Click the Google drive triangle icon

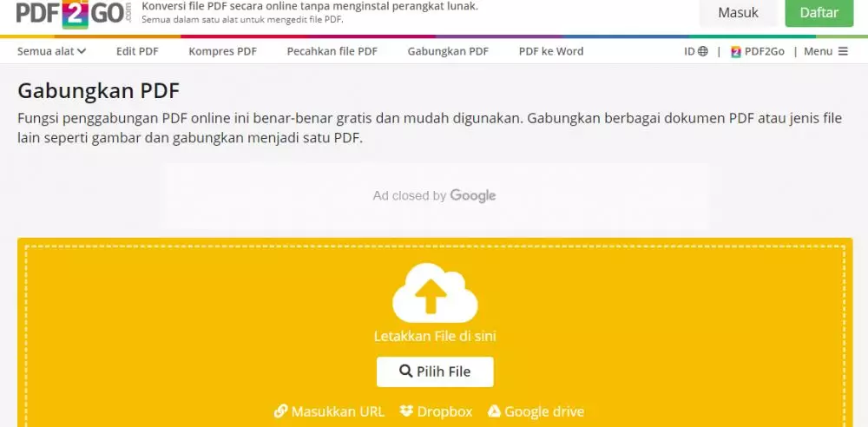495,411
